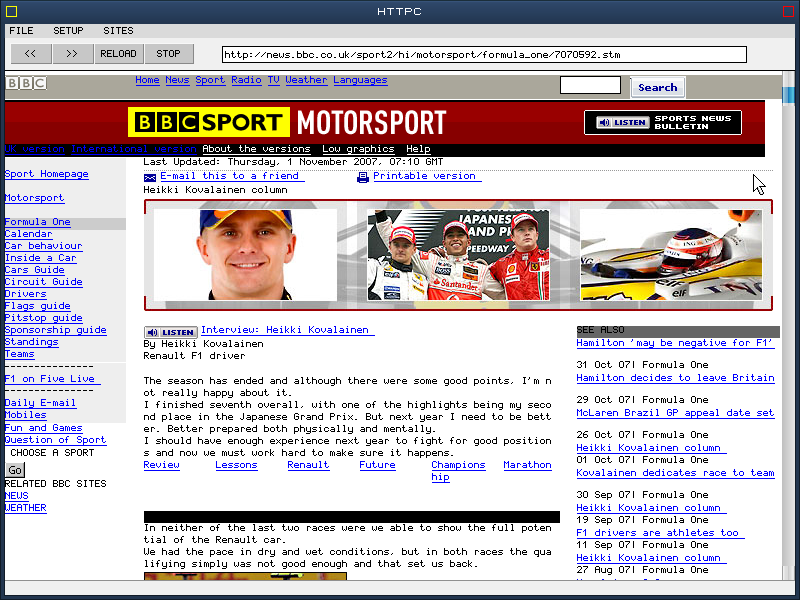Screen dimensions: 800x600
Task: Open the Calendar sidebar link
Action: click(29, 234)
